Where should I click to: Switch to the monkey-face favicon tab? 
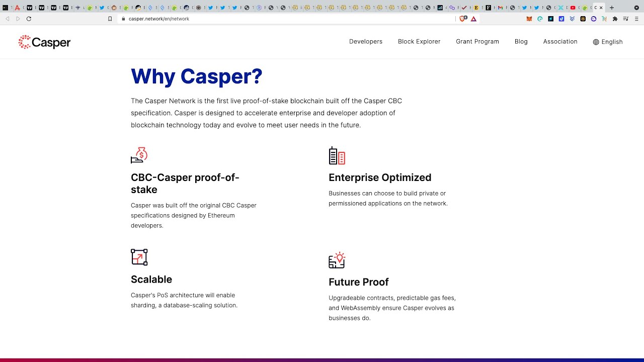click(114, 8)
